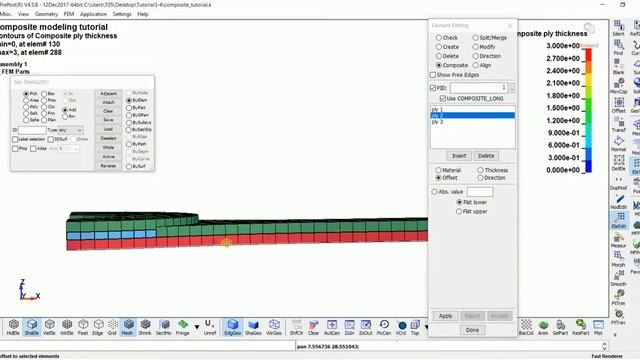The image size is (640, 360).
Task: Enable Show Free Edges checkbox
Action: (x=433, y=75)
